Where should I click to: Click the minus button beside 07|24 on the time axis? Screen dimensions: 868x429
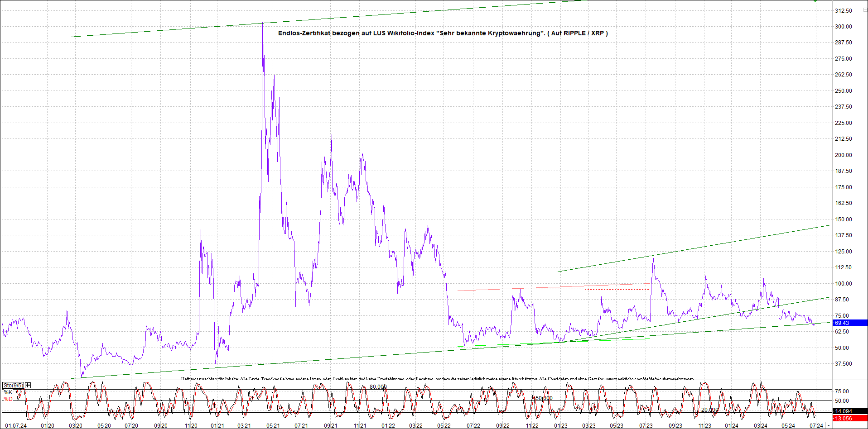(829, 425)
